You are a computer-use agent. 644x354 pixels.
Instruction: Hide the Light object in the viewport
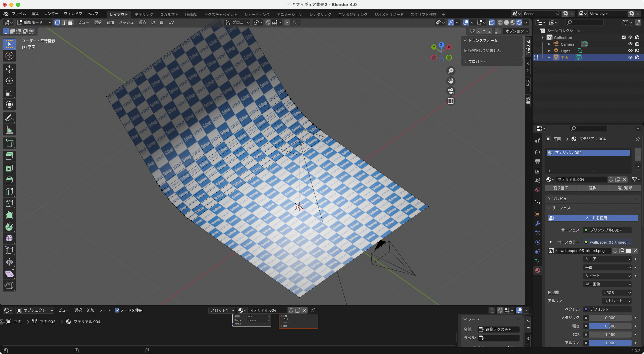click(x=630, y=51)
